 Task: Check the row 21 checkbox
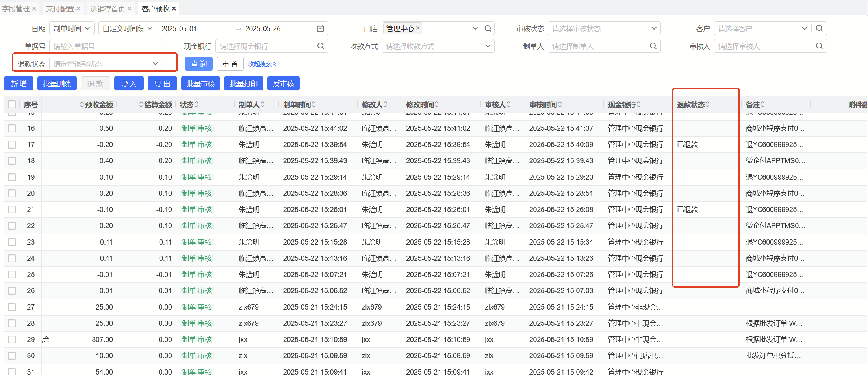click(12, 210)
